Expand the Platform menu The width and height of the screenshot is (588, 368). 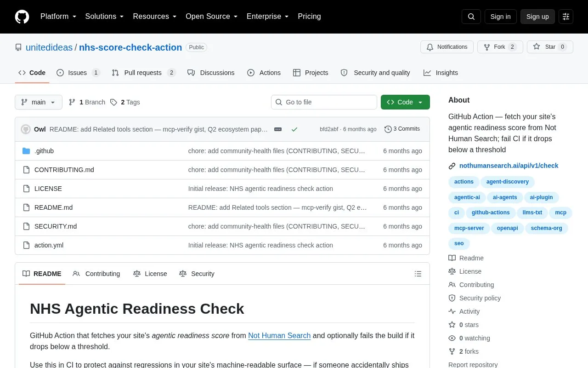pos(58,17)
